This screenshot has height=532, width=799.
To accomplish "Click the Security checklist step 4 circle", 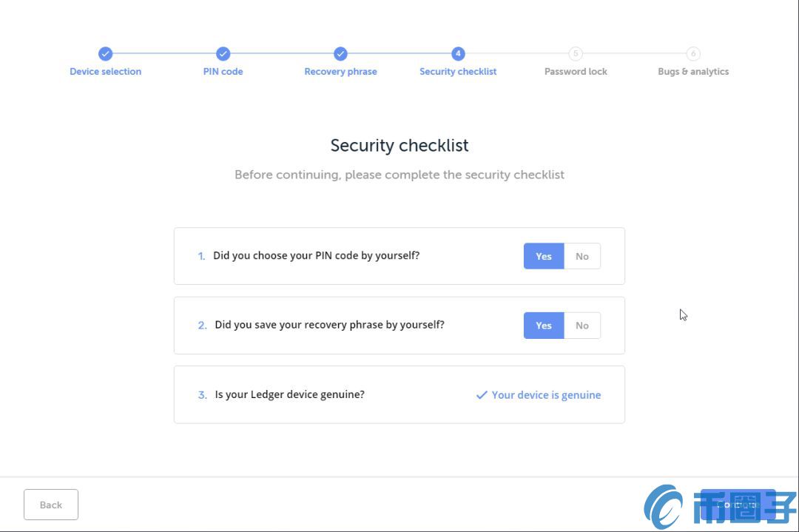I will [x=458, y=53].
